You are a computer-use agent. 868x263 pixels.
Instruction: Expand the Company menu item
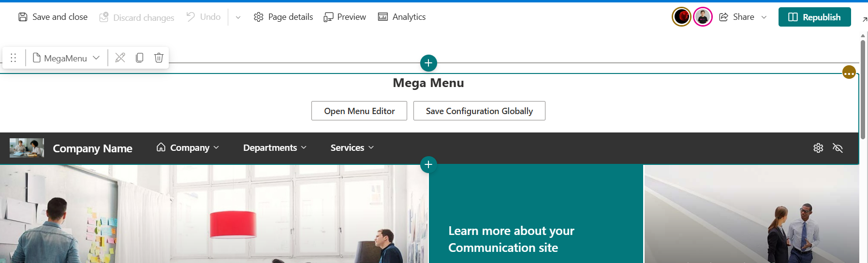pyautogui.click(x=188, y=147)
